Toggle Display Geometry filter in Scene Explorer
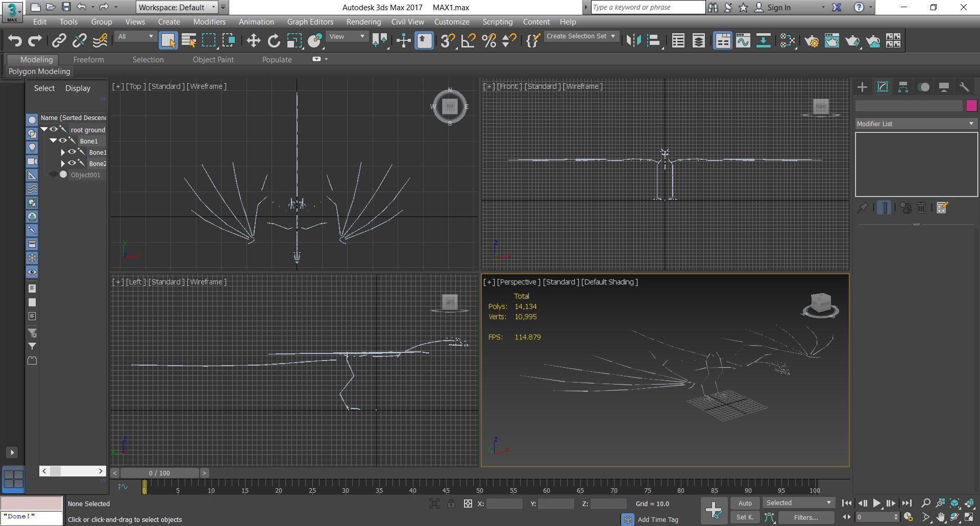The height and width of the screenshot is (526, 980). pos(32,119)
